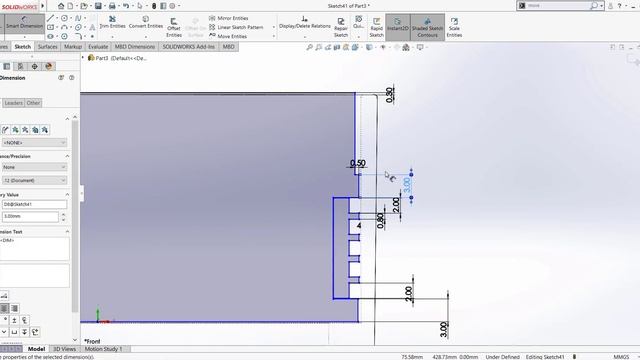Click the <DIM> dimension text box
Viewport: 640px width, 360px height.
click(34, 249)
